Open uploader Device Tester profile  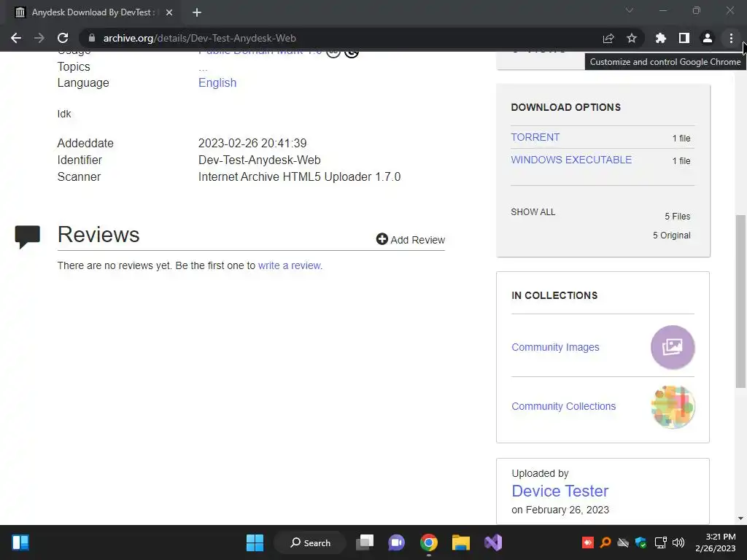point(560,491)
